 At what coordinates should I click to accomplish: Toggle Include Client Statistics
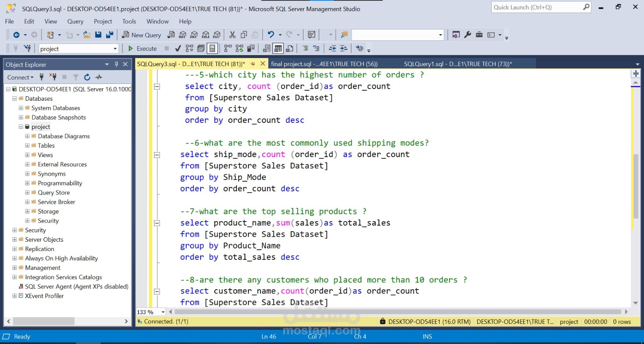251,49
